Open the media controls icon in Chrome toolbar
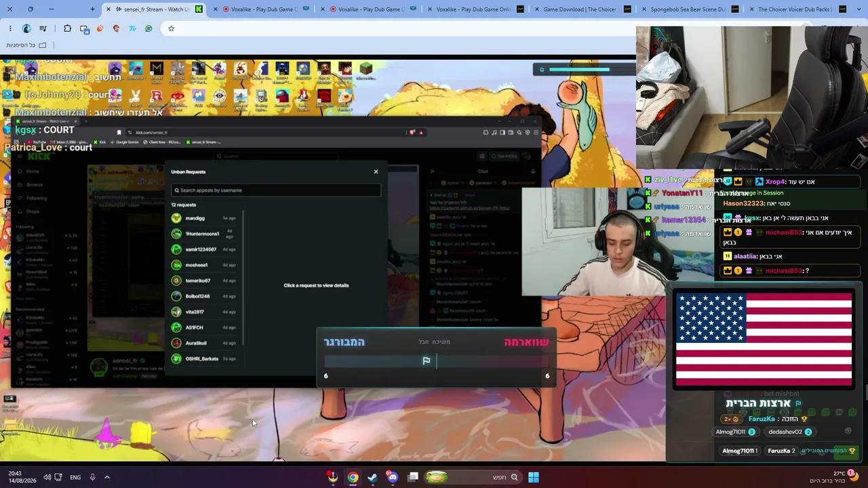The width and height of the screenshot is (868, 488). (43, 28)
